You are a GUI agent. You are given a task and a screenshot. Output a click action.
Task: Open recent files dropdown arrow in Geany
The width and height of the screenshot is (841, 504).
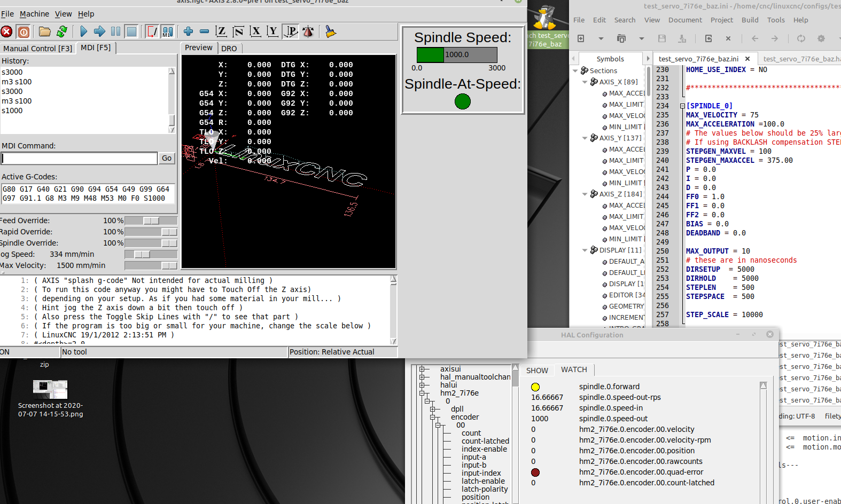coord(642,38)
